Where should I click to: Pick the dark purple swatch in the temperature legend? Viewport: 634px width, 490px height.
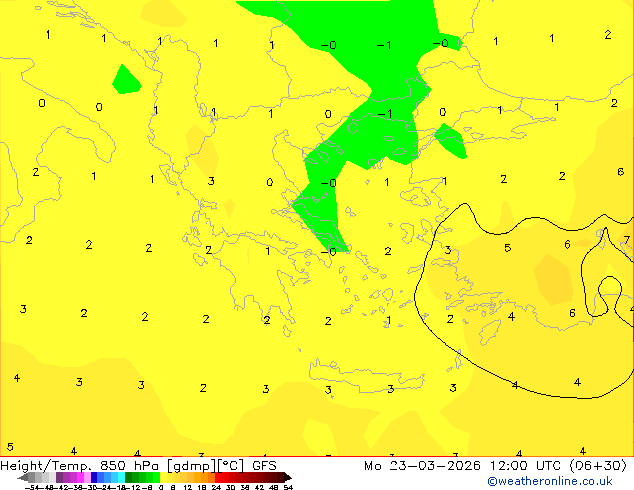(59, 477)
